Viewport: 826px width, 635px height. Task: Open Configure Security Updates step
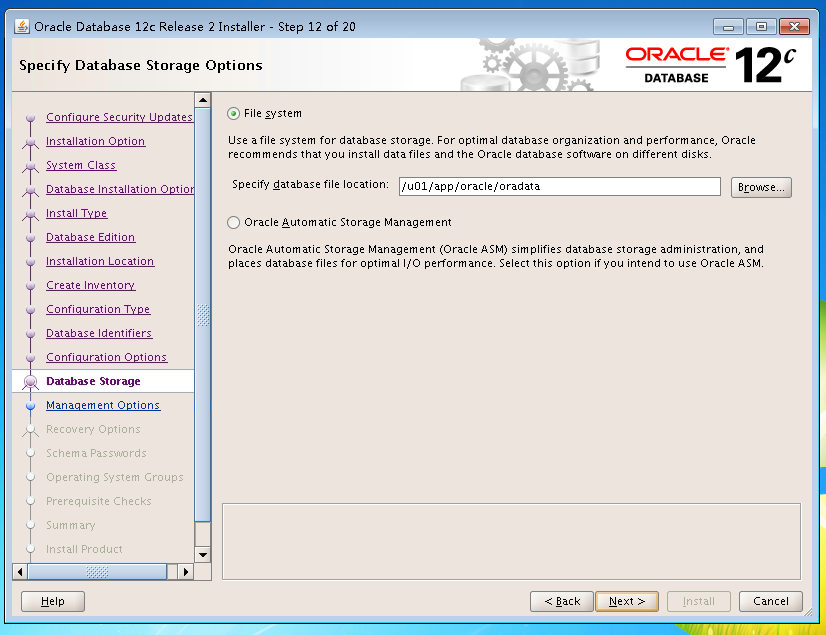point(120,117)
